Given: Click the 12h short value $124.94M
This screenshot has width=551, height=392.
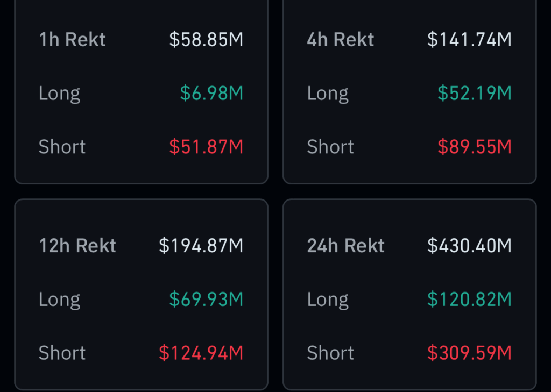Looking at the screenshot, I should [201, 353].
